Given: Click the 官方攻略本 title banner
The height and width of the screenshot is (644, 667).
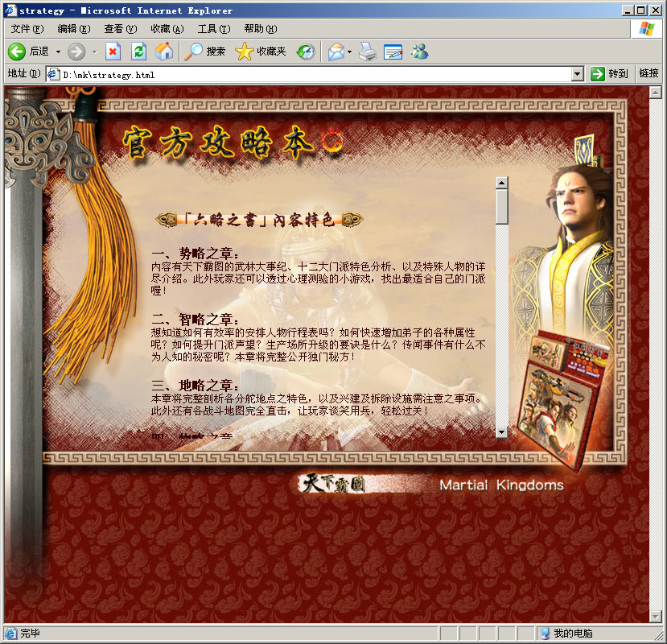Looking at the screenshot, I should point(232,143).
